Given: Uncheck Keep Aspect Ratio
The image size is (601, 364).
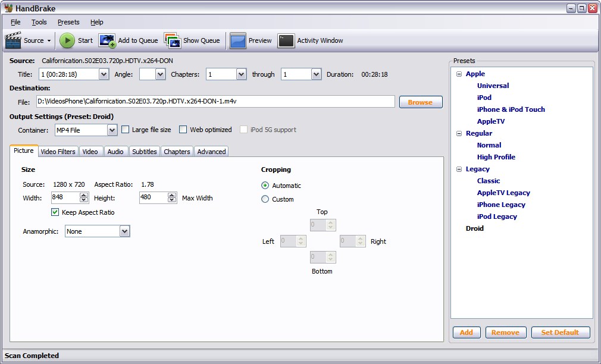Looking at the screenshot, I should (x=55, y=212).
